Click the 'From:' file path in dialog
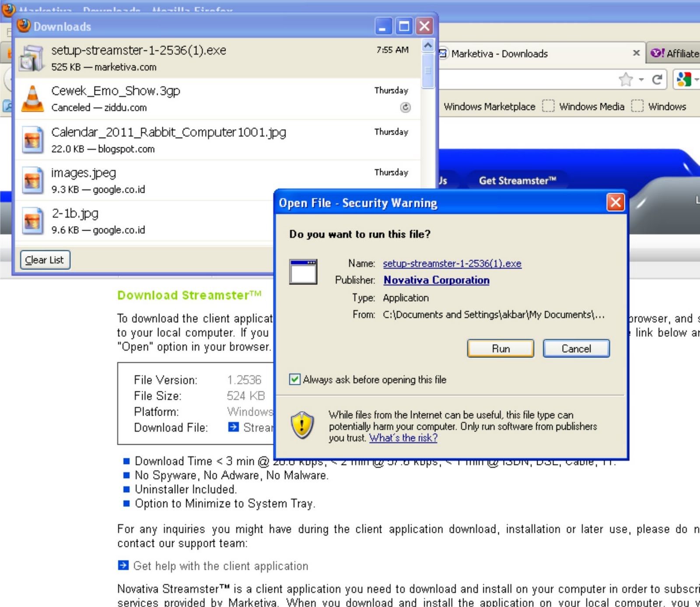Viewport: 700px width, 607px height. 494,314
